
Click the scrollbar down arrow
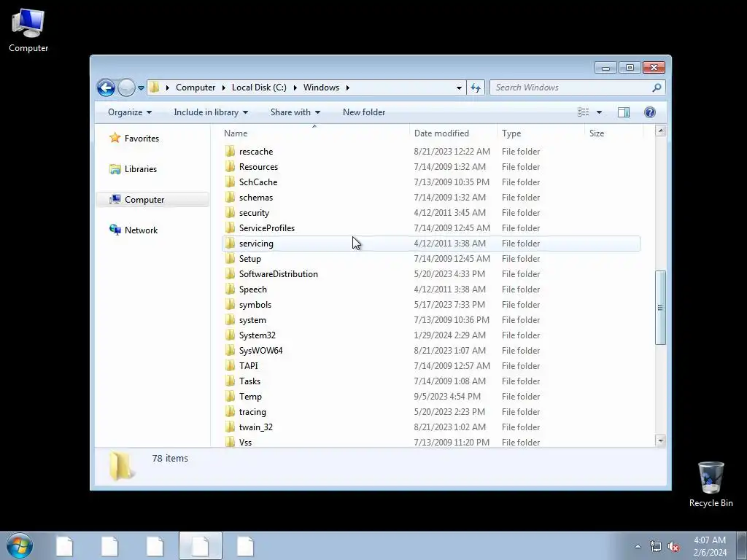[x=660, y=440]
